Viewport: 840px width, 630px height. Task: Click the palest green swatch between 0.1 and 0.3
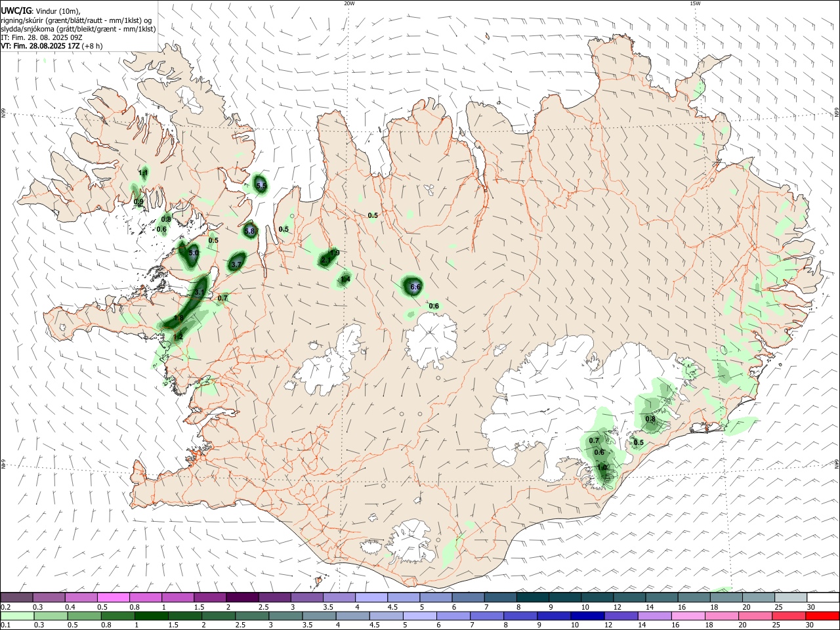point(17,616)
